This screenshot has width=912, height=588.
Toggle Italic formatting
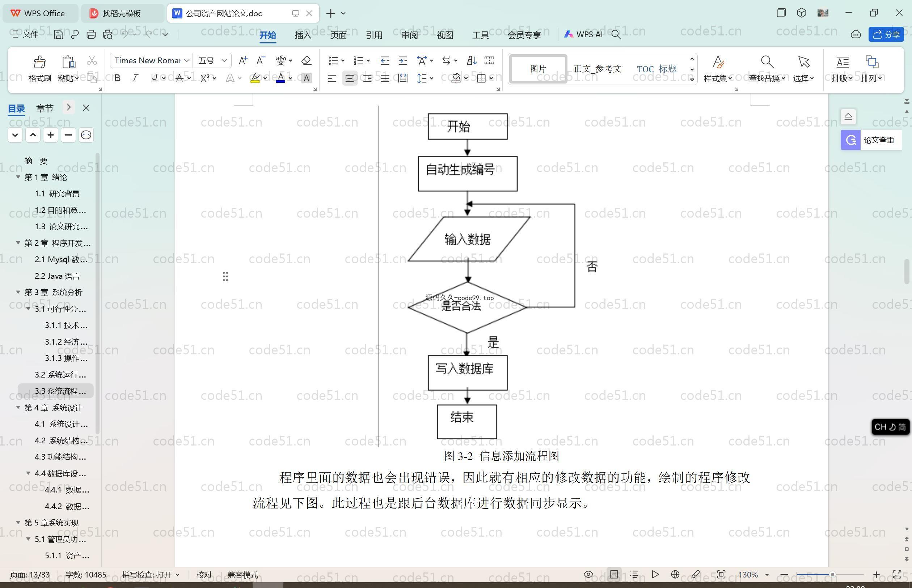click(x=135, y=78)
